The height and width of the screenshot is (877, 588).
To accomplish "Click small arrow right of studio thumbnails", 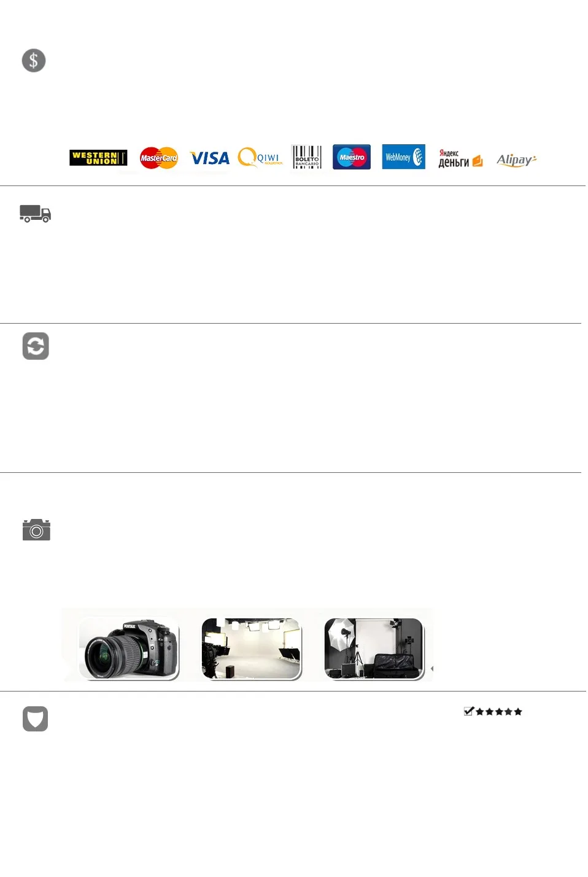I will (432, 668).
